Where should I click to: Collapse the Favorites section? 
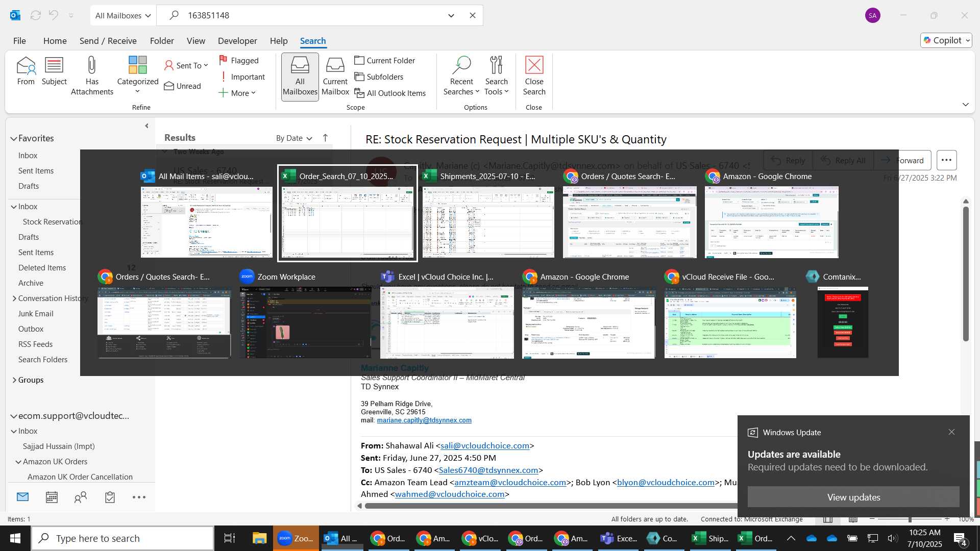tap(14, 138)
